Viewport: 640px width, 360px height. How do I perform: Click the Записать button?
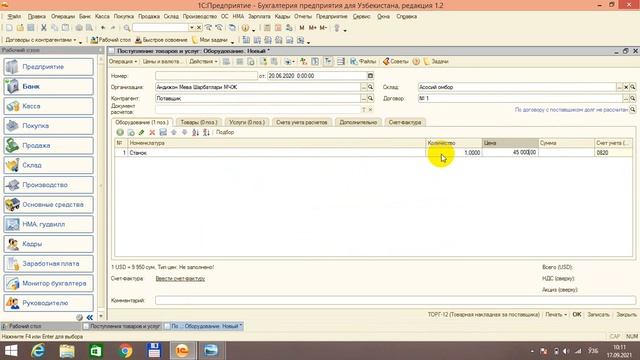598,315
